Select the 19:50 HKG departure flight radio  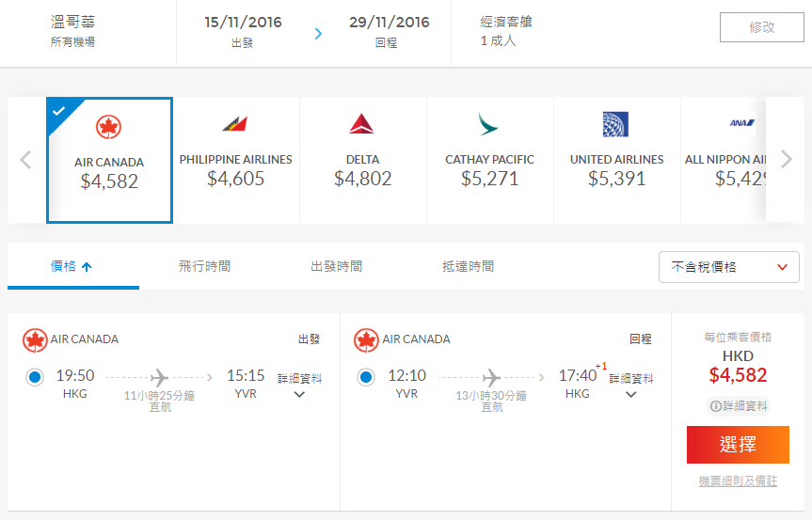35,377
